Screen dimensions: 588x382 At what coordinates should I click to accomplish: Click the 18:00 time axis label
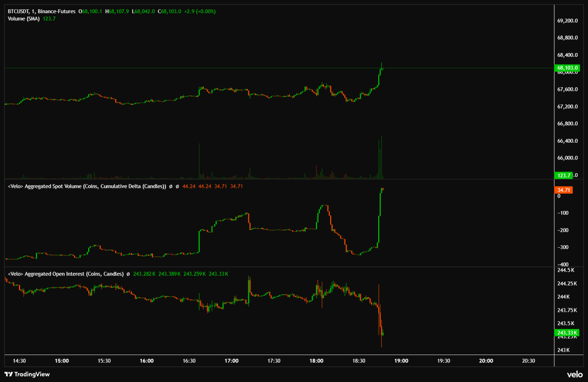[x=317, y=361]
